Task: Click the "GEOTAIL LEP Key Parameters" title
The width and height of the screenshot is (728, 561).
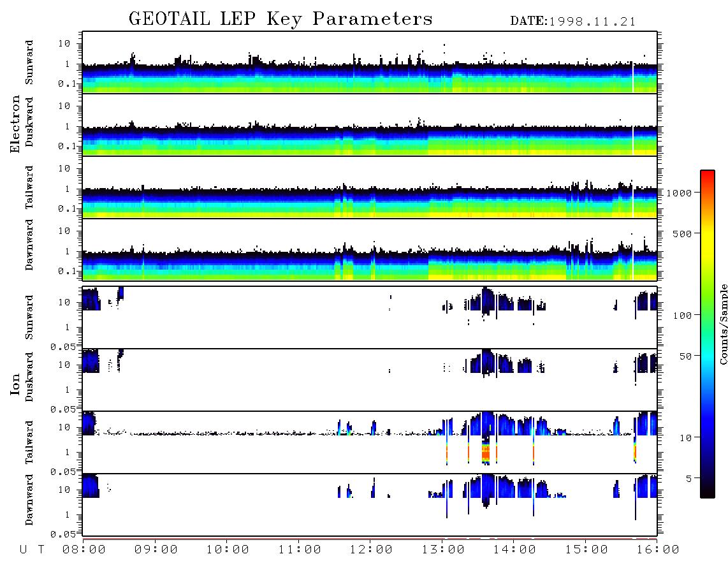Action: [280, 19]
